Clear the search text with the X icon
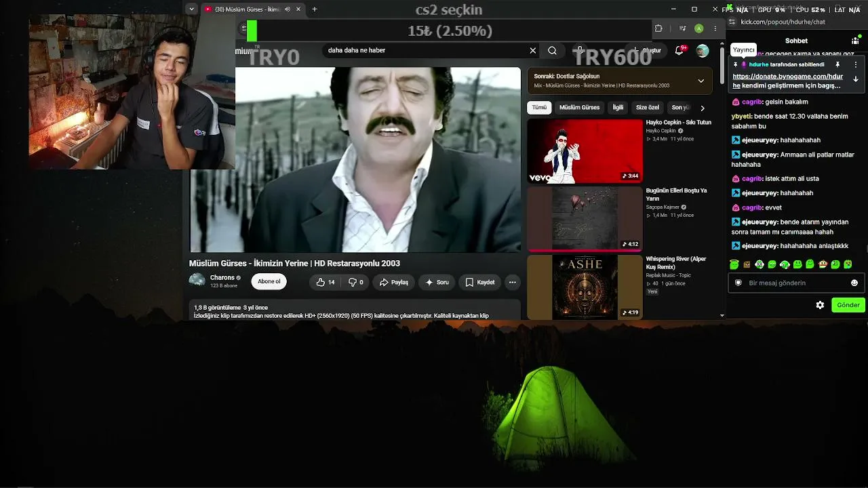Image resolution: width=868 pixels, height=488 pixels. coord(533,50)
